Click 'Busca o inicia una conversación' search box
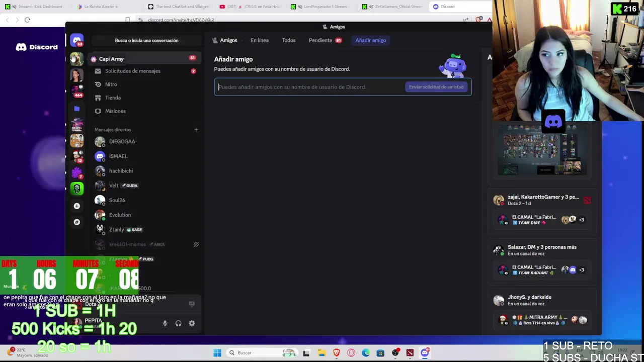The width and height of the screenshot is (644, 362). click(x=146, y=40)
